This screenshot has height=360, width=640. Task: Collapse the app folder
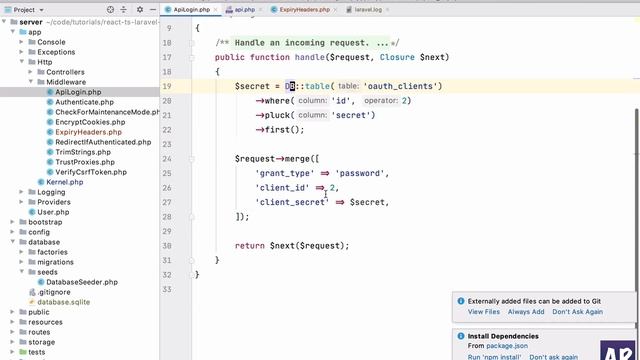13,32
